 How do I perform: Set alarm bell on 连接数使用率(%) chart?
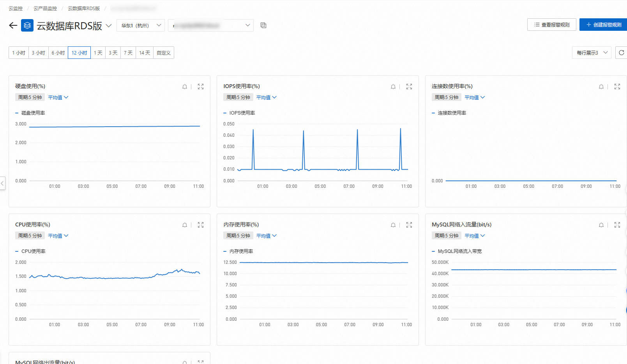[x=601, y=87]
